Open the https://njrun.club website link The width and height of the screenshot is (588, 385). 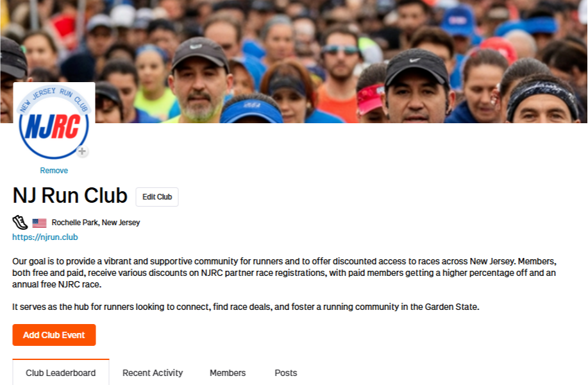pyautogui.click(x=45, y=237)
